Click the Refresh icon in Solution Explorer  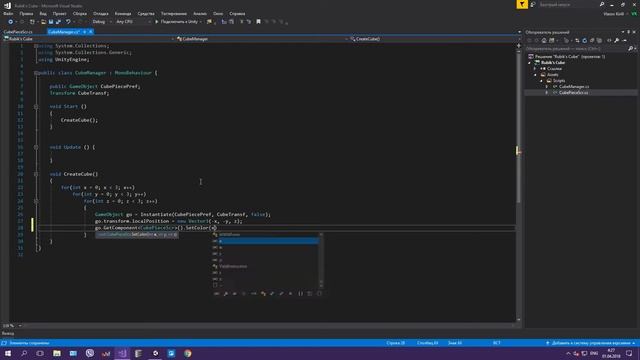[x=585, y=40]
